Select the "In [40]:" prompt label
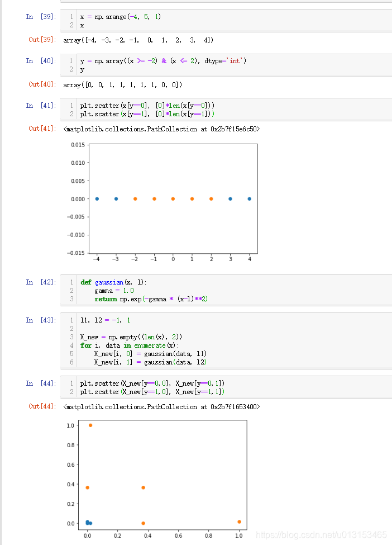Image resolution: width=392 pixels, height=545 pixels. (41, 60)
